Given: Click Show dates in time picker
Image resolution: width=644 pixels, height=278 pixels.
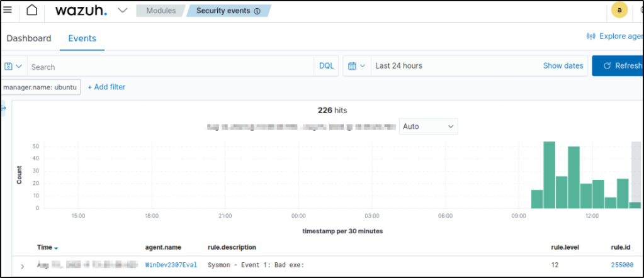Looking at the screenshot, I should pos(563,66).
